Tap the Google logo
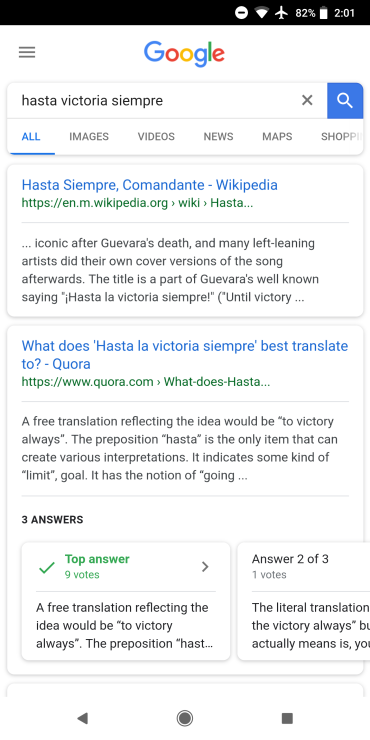This screenshot has width=370, height=740. pyautogui.click(x=185, y=54)
